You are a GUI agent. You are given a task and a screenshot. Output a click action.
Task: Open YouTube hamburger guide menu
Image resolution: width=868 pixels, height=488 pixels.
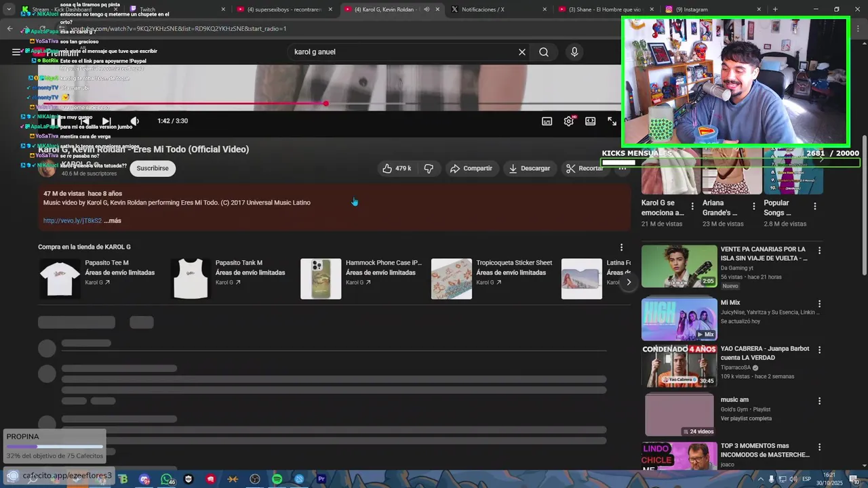pyautogui.click(x=17, y=52)
